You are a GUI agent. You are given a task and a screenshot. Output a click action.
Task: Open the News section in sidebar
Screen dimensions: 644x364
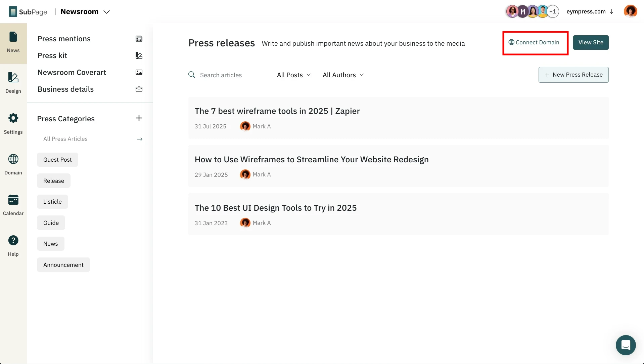click(x=13, y=43)
